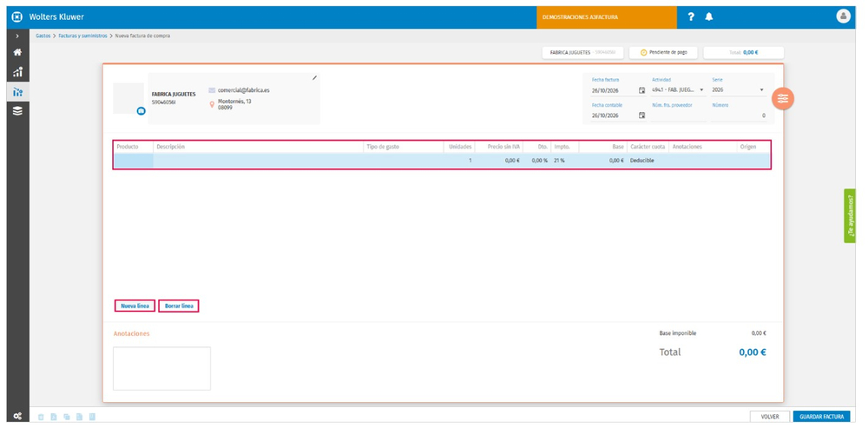Open calendar picker for Fecha factura
Screen dimensions: 868x428
(x=641, y=90)
